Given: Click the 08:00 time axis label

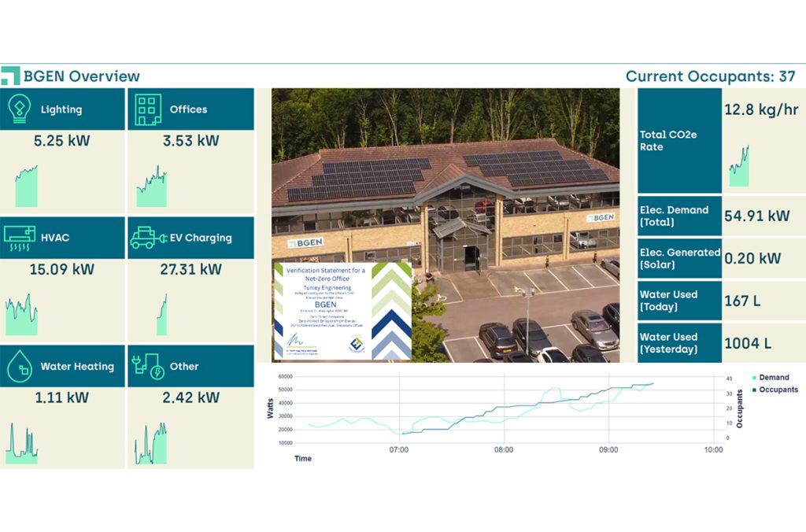Looking at the screenshot, I should [x=504, y=449].
